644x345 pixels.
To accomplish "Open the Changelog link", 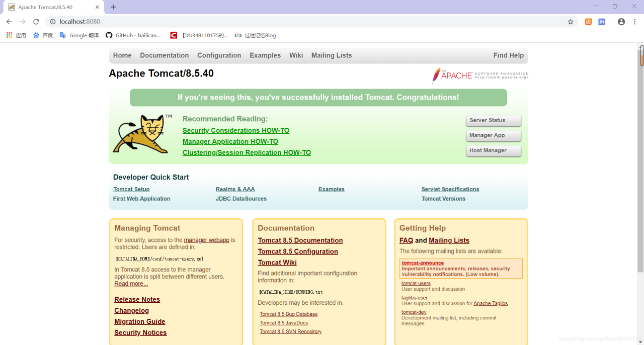I will (x=132, y=310).
